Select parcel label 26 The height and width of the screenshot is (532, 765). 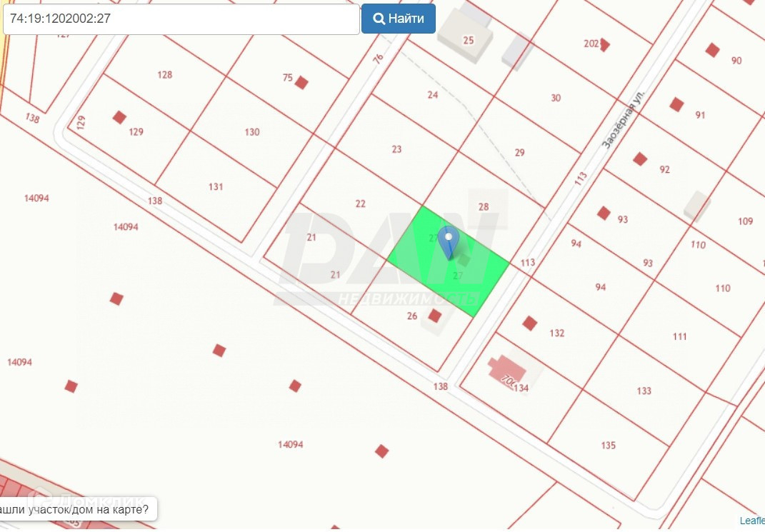(x=412, y=316)
